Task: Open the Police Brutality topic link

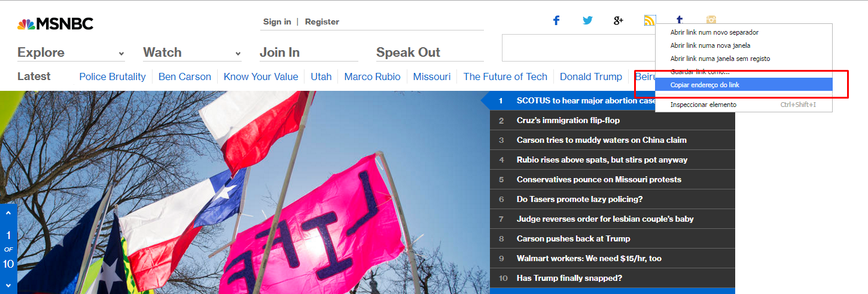Action: point(112,76)
